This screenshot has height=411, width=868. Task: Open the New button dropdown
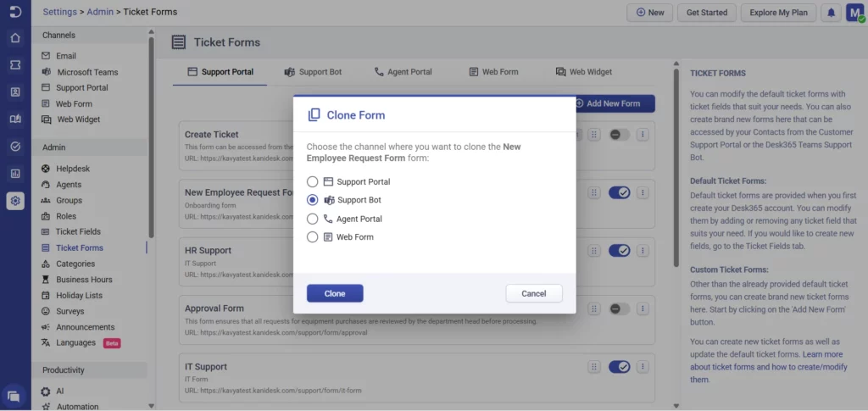(649, 13)
